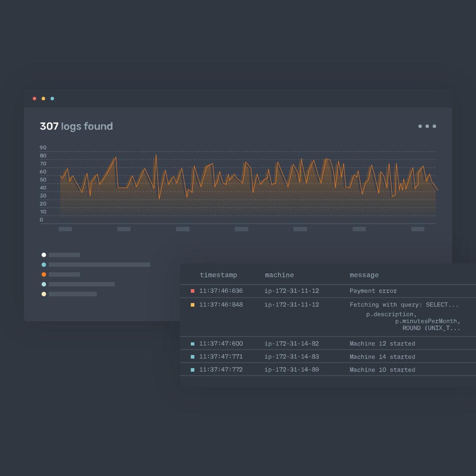
Task: Click the p.minutesPerMonth query line
Action: click(428, 321)
